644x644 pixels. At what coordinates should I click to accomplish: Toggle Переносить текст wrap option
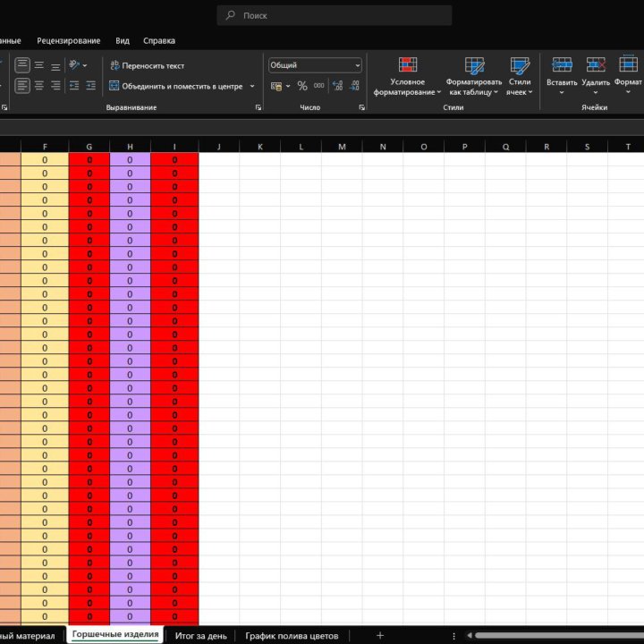[x=148, y=65]
